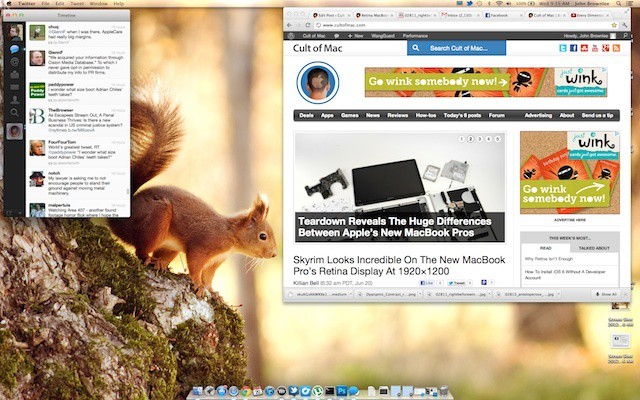The image size is (640, 400).
Task: Switch to slide 3 in the featured carousel
Action: pyautogui.click(x=481, y=139)
